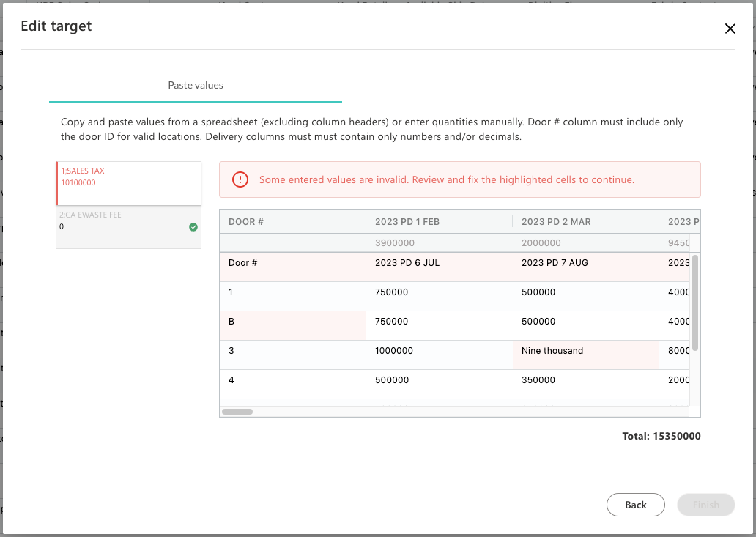Select door cell '1'
The height and width of the screenshot is (537, 756).
(293, 297)
